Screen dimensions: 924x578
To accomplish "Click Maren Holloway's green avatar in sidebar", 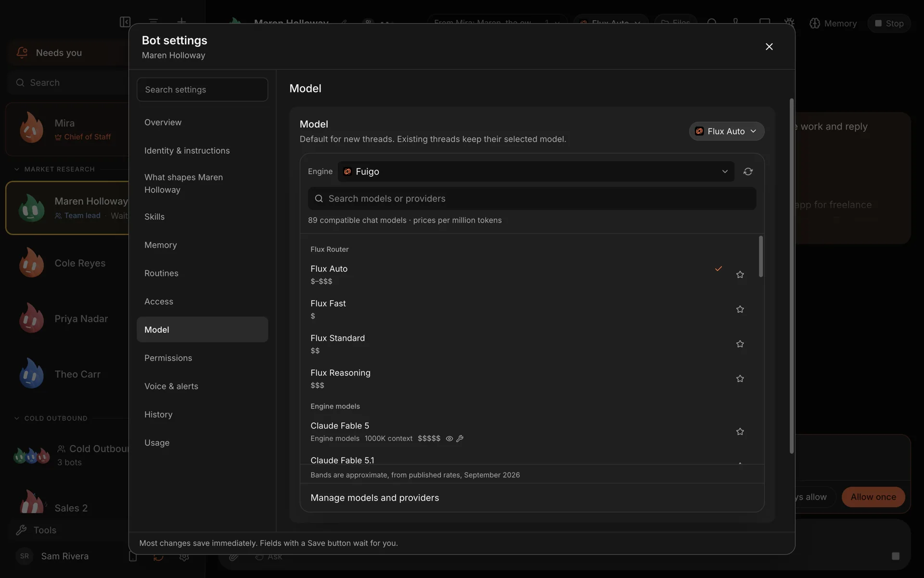I will (31, 208).
